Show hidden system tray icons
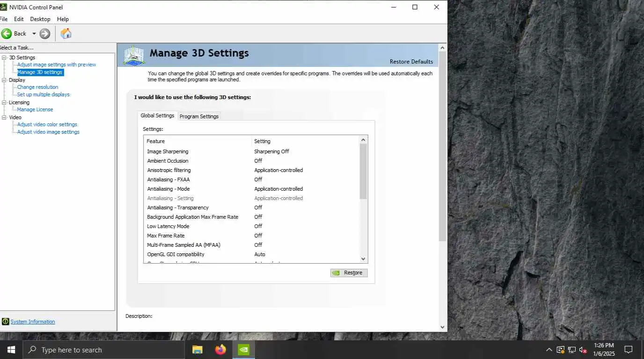This screenshot has width=644, height=359. pos(549,350)
